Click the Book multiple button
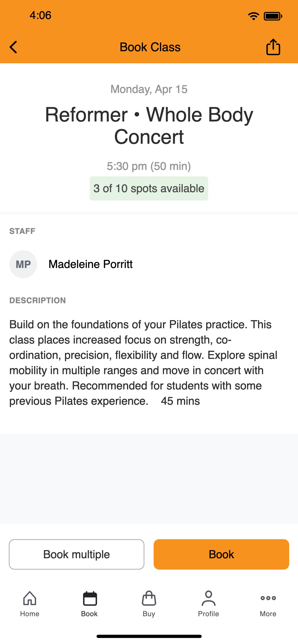 77,554
